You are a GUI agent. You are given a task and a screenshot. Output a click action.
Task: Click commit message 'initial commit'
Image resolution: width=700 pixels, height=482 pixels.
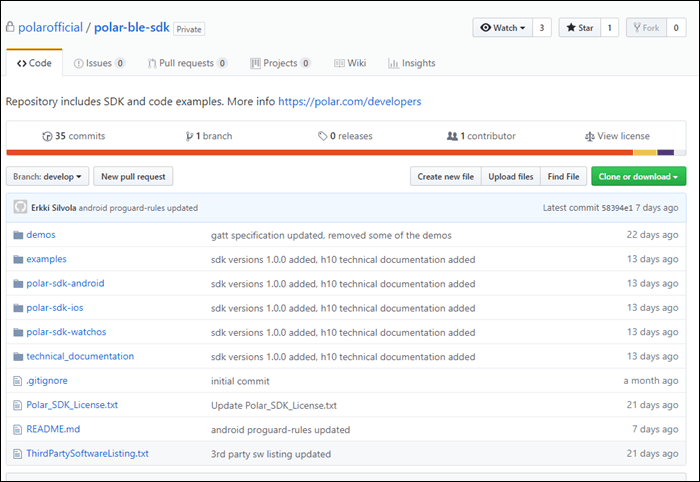tap(240, 381)
